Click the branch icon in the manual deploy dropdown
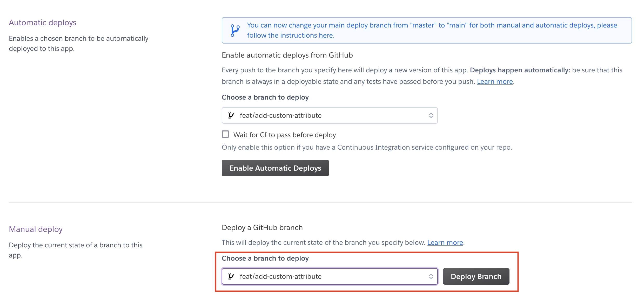Image resolution: width=644 pixels, height=300 pixels. pos(231,276)
